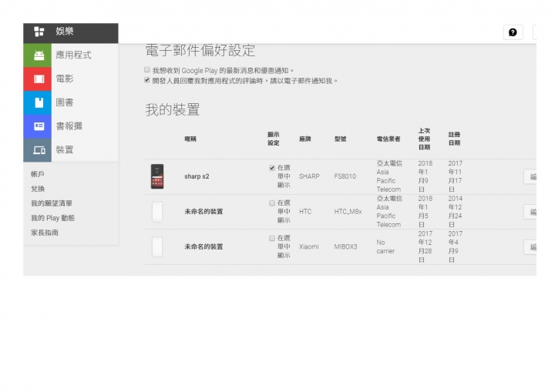Click the blue books icon
This screenshot has width=555, height=392.
[38, 102]
